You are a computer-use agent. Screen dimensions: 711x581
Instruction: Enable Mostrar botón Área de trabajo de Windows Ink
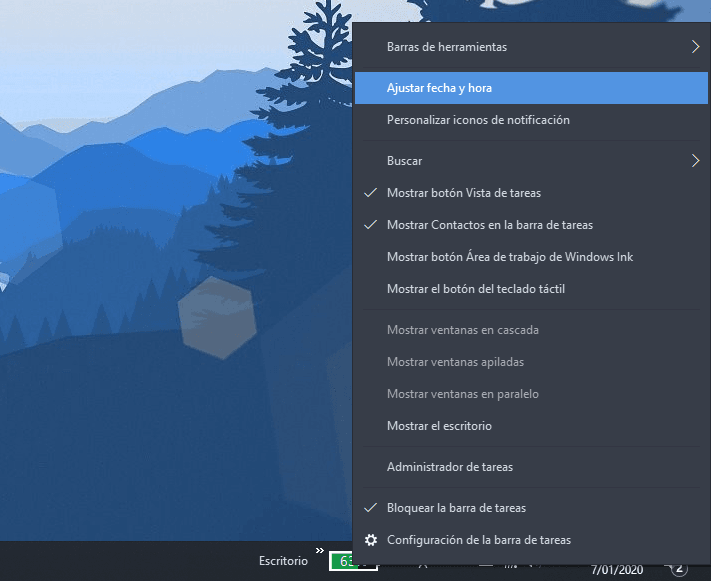click(x=531, y=257)
